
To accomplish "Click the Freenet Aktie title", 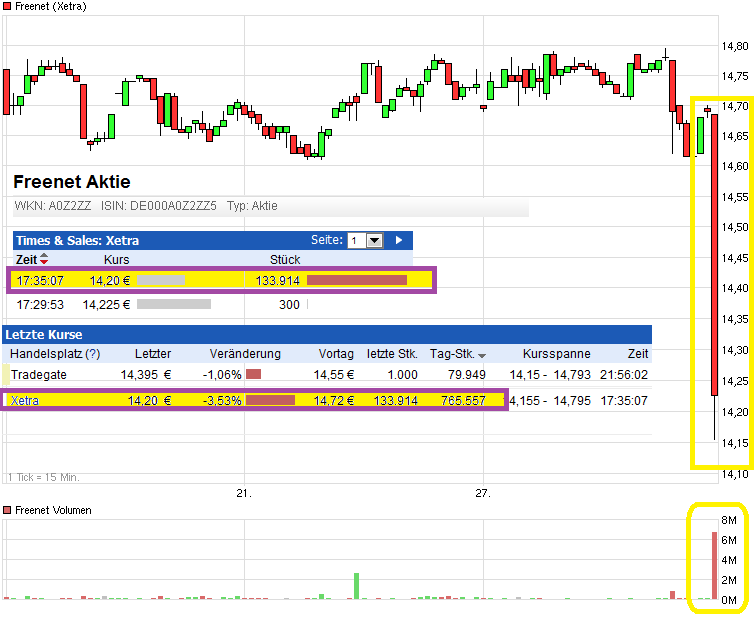I will pyautogui.click(x=72, y=182).
